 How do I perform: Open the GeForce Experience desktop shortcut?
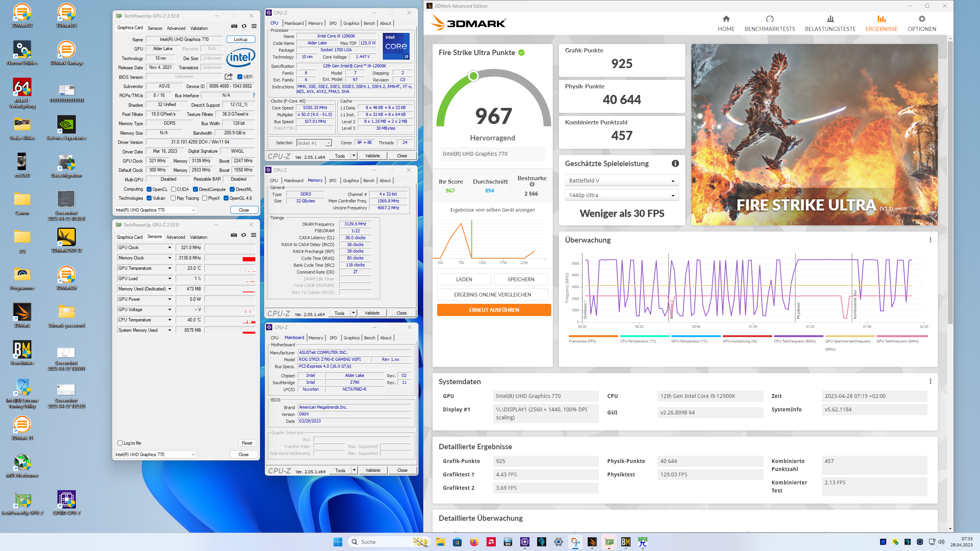[66, 128]
